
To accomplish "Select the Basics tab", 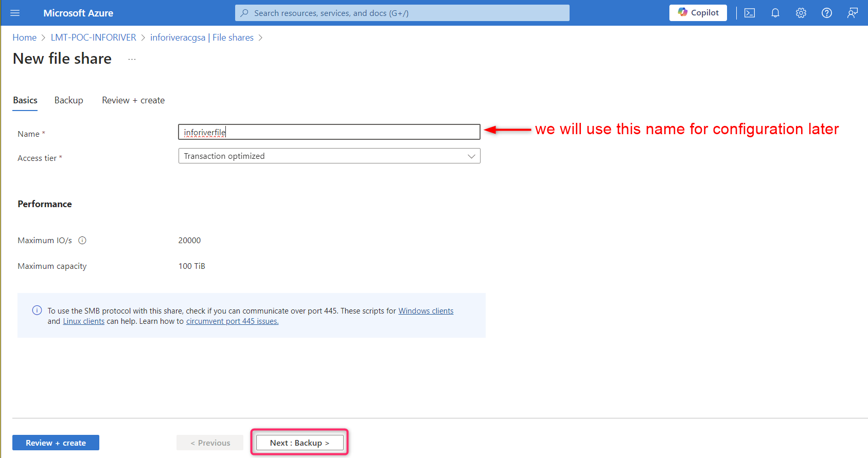I will click(25, 100).
